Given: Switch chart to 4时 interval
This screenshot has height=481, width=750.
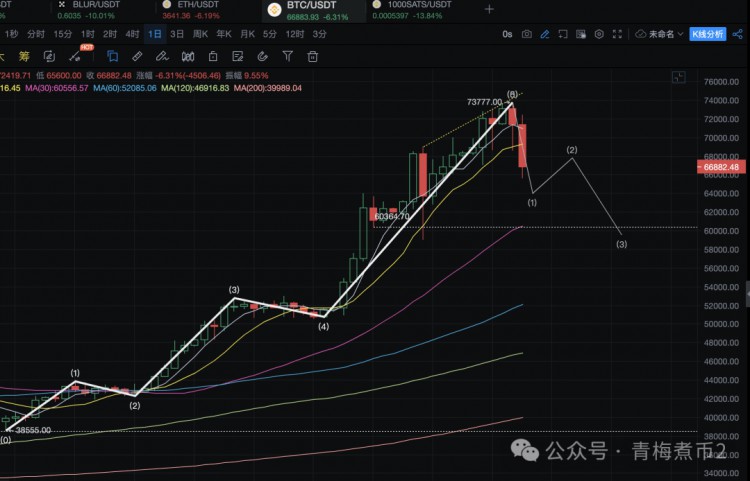Looking at the screenshot, I should [132, 34].
